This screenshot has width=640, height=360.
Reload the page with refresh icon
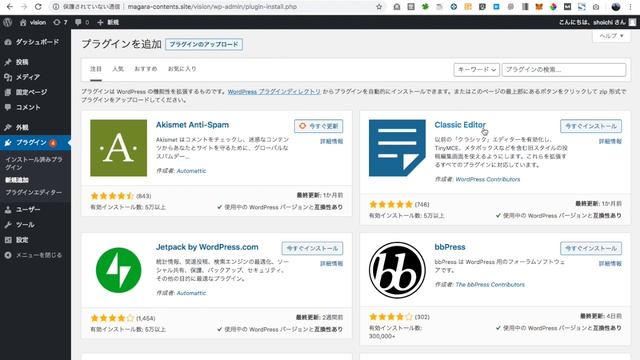coord(38,7)
